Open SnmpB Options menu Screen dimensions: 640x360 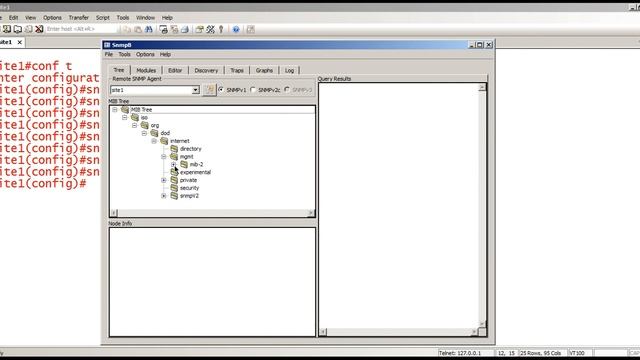pyautogui.click(x=145, y=54)
